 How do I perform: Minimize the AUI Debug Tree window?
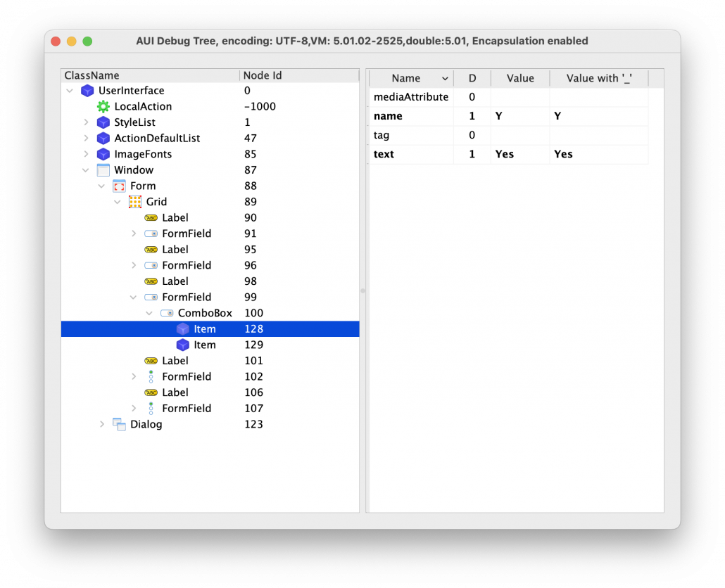[x=72, y=41]
